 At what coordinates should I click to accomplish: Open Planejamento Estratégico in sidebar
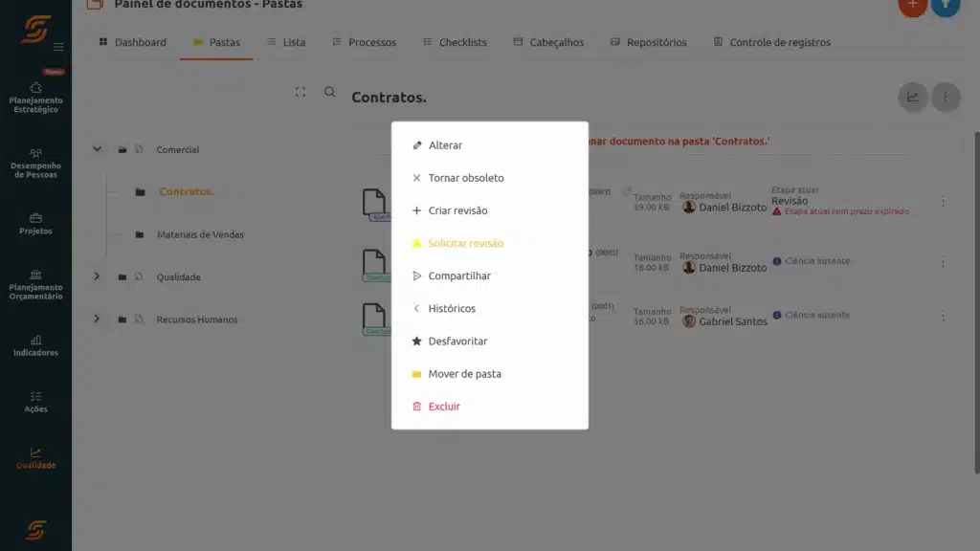tap(35, 98)
